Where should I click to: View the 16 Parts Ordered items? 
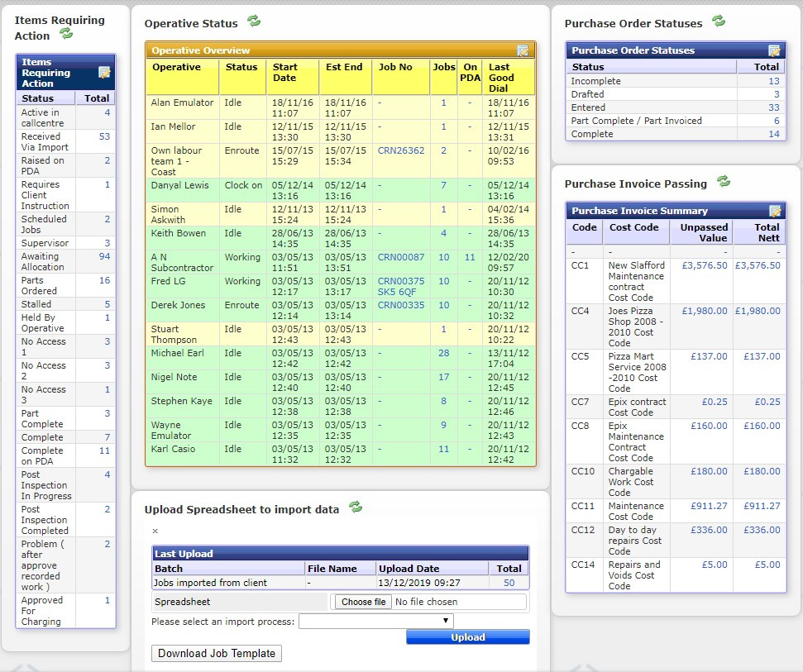coord(104,280)
